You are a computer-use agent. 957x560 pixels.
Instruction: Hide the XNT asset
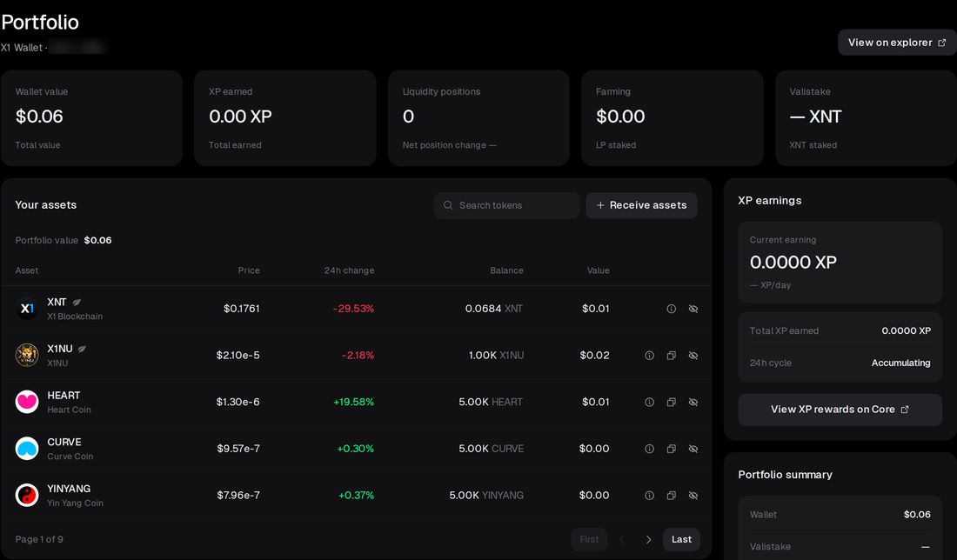click(x=693, y=309)
